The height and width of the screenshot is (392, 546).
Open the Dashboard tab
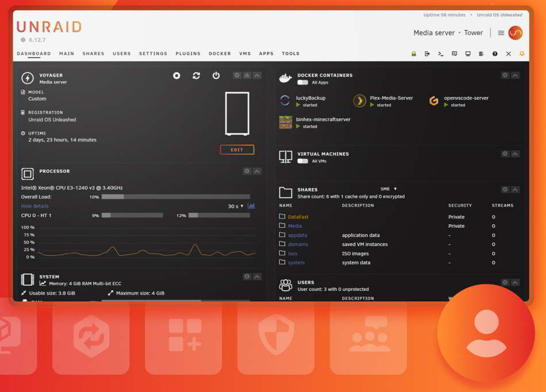point(34,53)
